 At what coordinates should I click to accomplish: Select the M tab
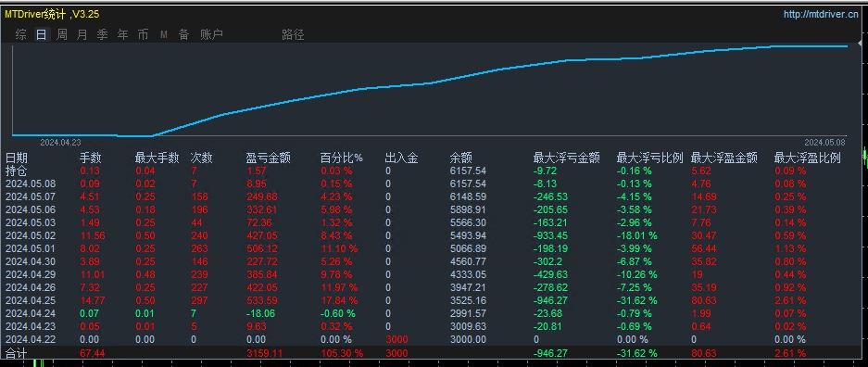point(164,35)
